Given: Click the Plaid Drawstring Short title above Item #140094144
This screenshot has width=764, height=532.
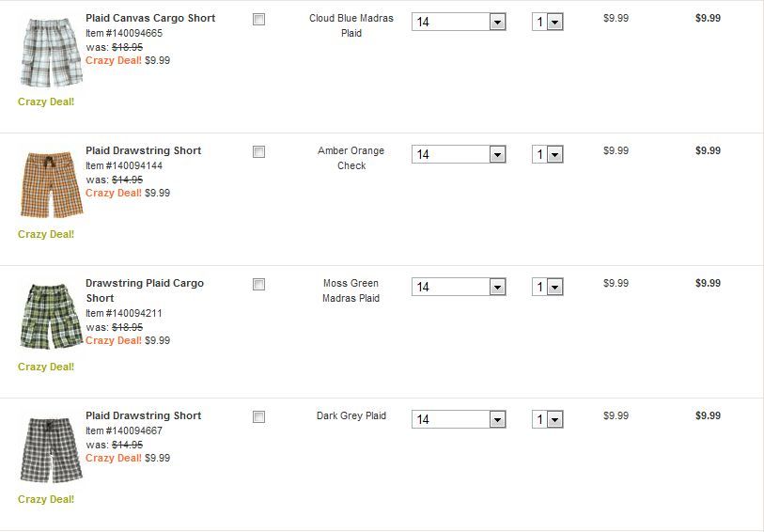Looking at the screenshot, I should point(144,150).
